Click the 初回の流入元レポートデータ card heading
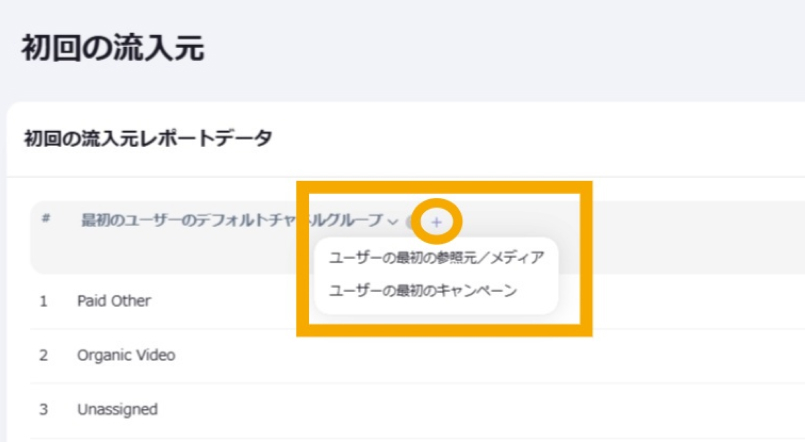805x442 pixels. pos(147,139)
